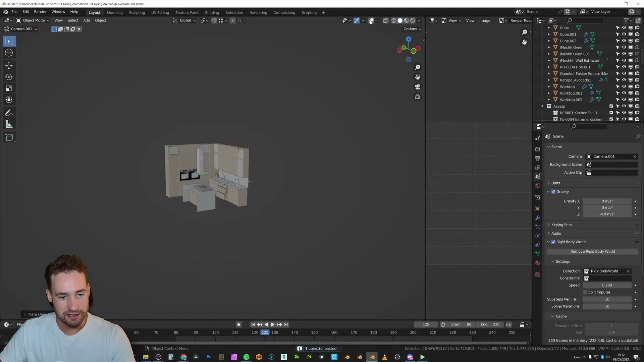
Task: Open Chrome from the taskbar
Action: click(183, 357)
